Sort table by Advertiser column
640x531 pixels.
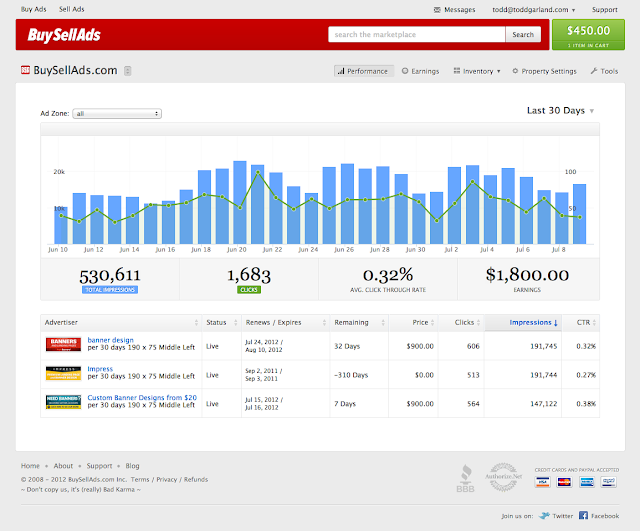121,322
